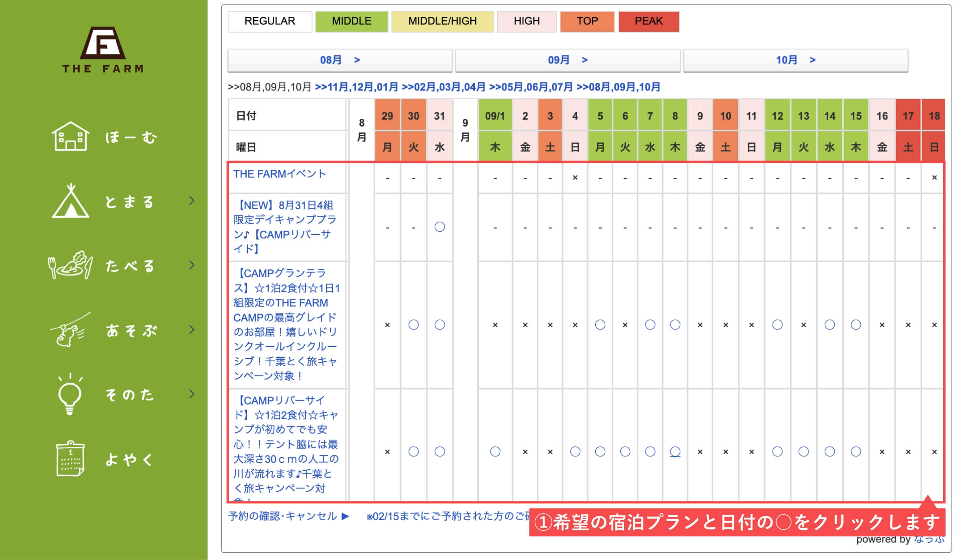Image resolution: width=964 pixels, height=560 pixels.
Task: Open CAMPグランテラス plan link
Action: (286, 324)
